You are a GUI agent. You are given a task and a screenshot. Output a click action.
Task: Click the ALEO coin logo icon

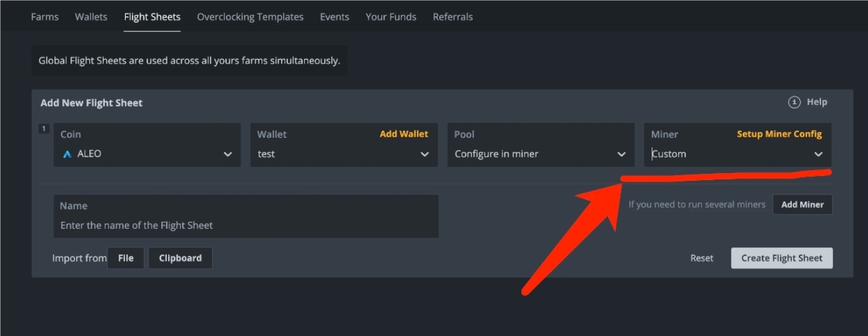pyautogui.click(x=67, y=154)
